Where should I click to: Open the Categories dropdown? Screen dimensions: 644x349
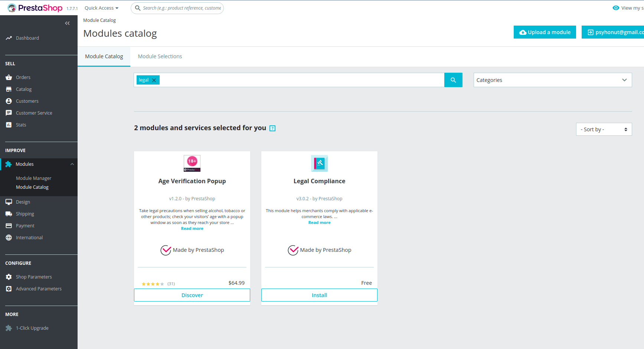(553, 80)
